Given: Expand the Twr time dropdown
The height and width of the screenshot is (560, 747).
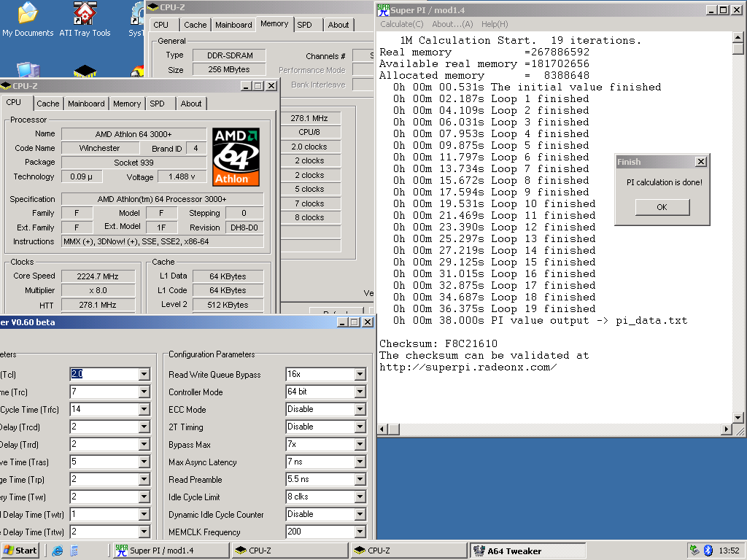Looking at the screenshot, I should [x=144, y=497].
